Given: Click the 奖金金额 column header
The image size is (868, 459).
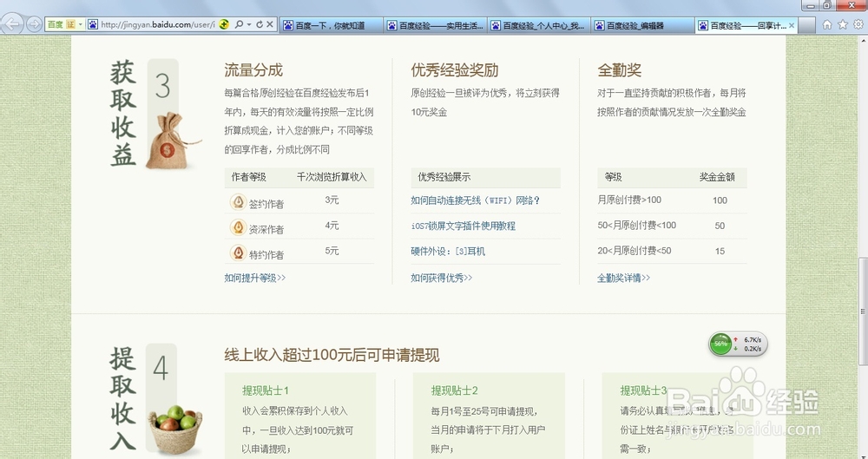Looking at the screenshot, I should click(717, 177).
